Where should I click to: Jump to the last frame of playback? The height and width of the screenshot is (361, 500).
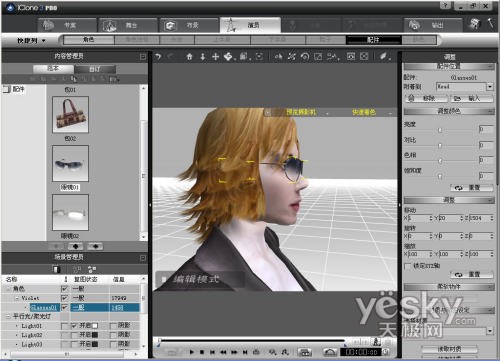tap(245, 352)
